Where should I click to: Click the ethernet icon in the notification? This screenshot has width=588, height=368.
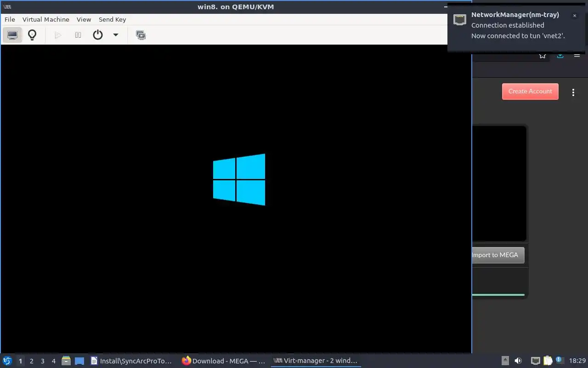point(460,20)
